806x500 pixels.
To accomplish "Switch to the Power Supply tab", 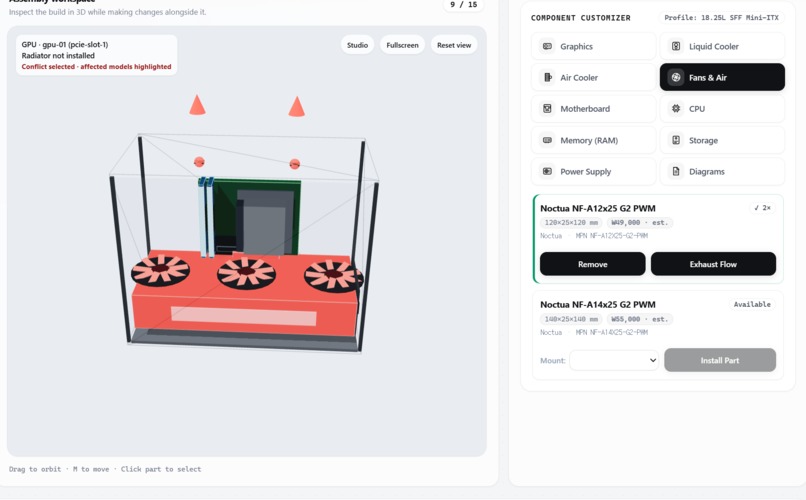I will tap(594, 172).
